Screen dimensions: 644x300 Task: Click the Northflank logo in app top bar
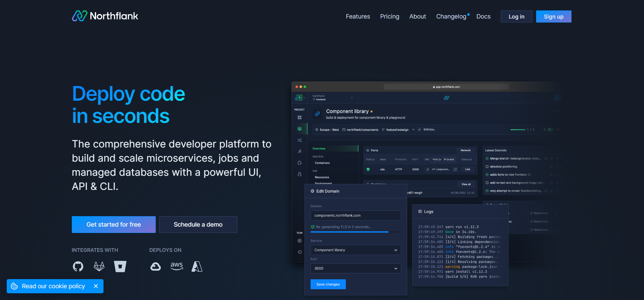[x=446, y=98]
